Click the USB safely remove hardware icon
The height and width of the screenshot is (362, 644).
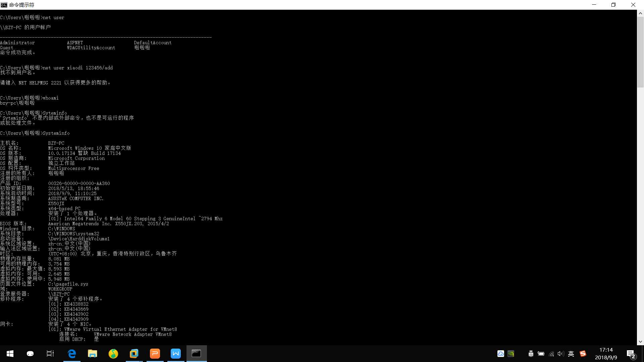(x=531, y=354)
